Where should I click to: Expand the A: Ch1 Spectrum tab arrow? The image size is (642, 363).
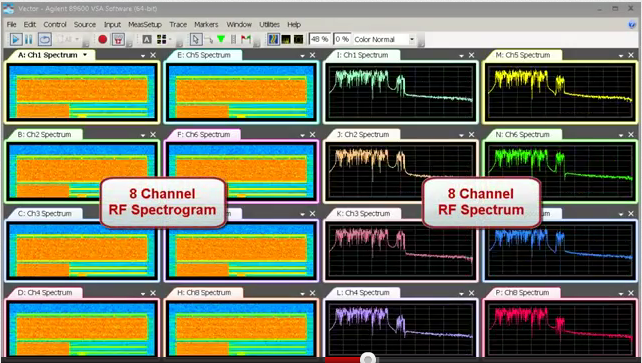(x=85, y=55)
